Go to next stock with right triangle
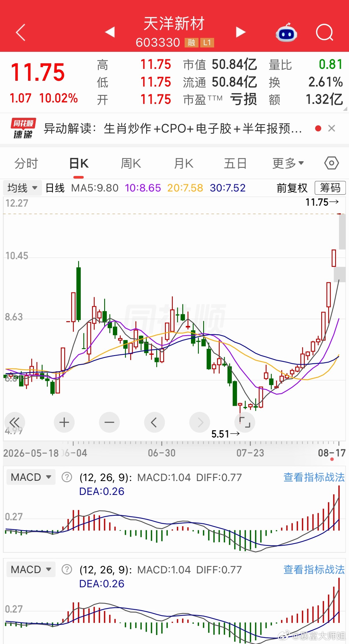Screen dimensions: 349x644 240,32
